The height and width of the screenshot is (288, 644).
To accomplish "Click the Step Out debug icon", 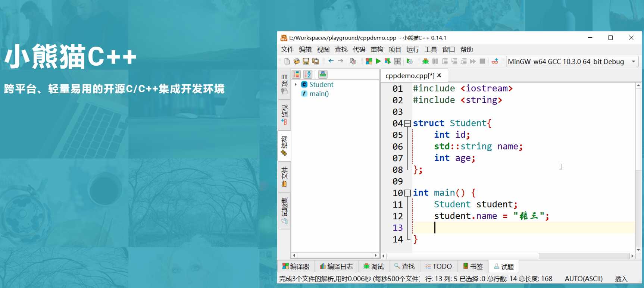I will [463, 61].
